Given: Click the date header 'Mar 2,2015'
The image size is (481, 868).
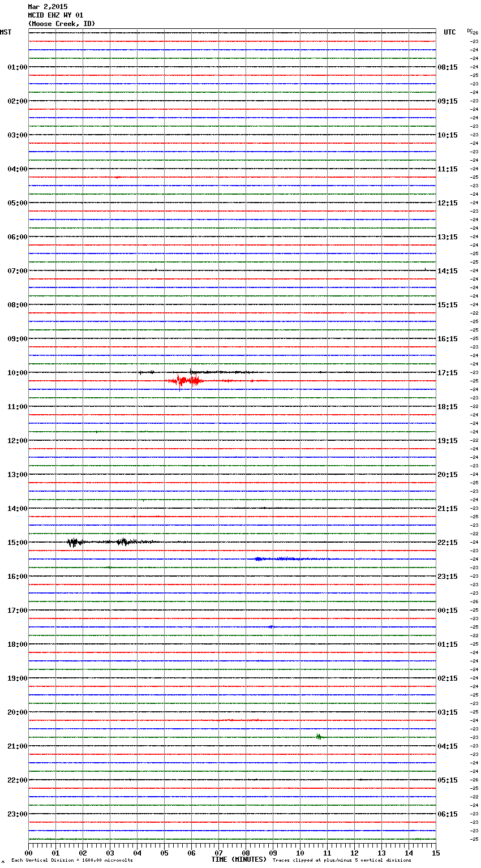Looking at the screenshot, I should [48, 7].
